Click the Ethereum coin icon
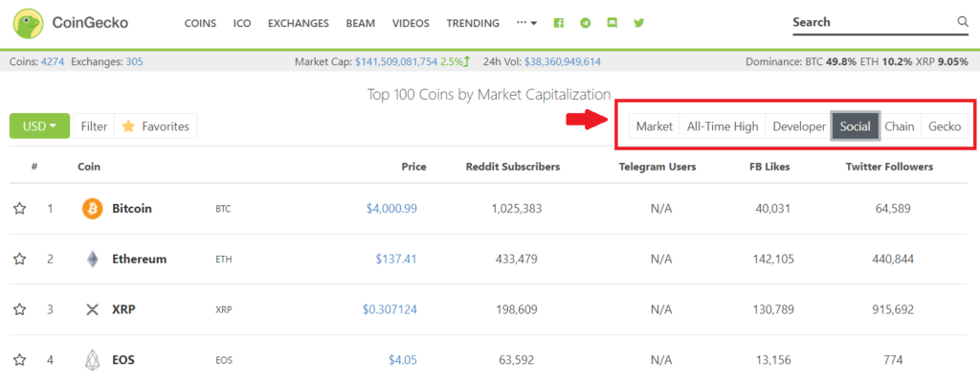The height and width of the screenshot is (385, 980). [x=93, y=259]
